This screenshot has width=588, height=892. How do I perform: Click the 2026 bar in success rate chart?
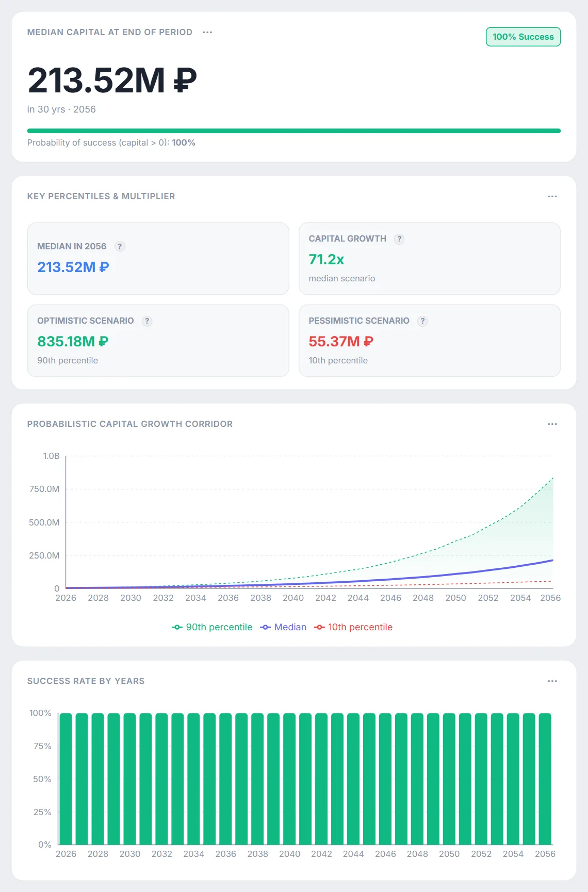[66, 779]
